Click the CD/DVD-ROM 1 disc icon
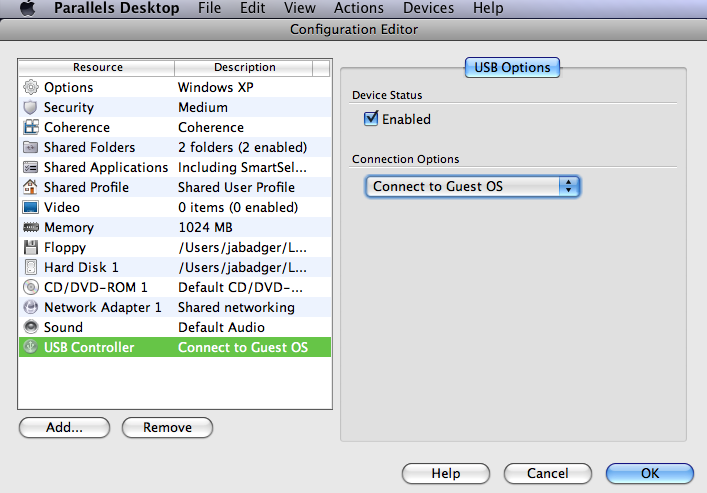 (31, 287)
